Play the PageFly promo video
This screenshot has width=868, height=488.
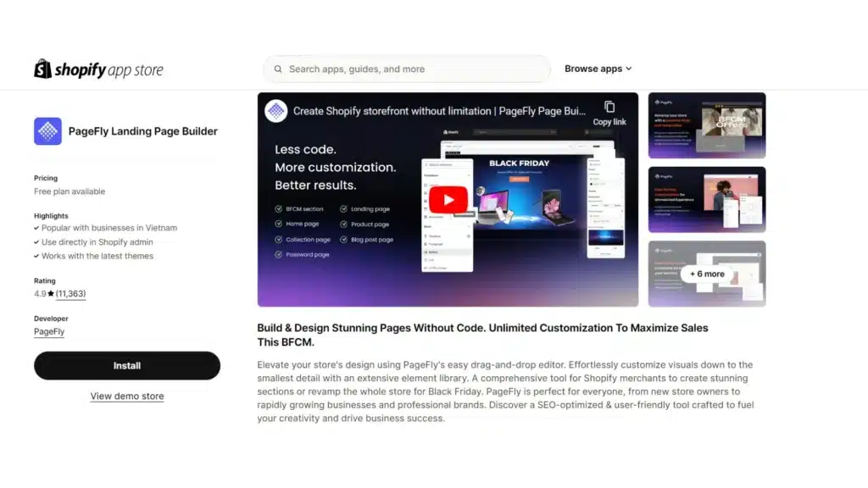(448, 199)
